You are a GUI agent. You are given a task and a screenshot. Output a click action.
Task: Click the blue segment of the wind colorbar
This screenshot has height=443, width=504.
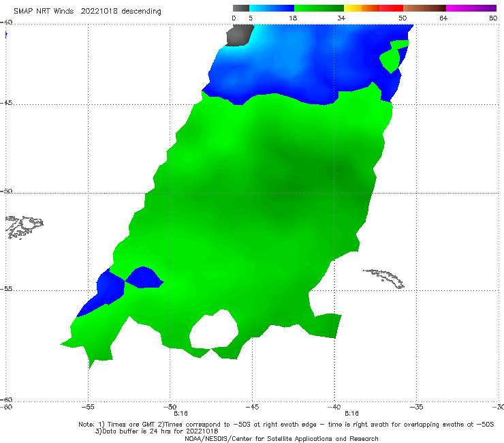272,8
